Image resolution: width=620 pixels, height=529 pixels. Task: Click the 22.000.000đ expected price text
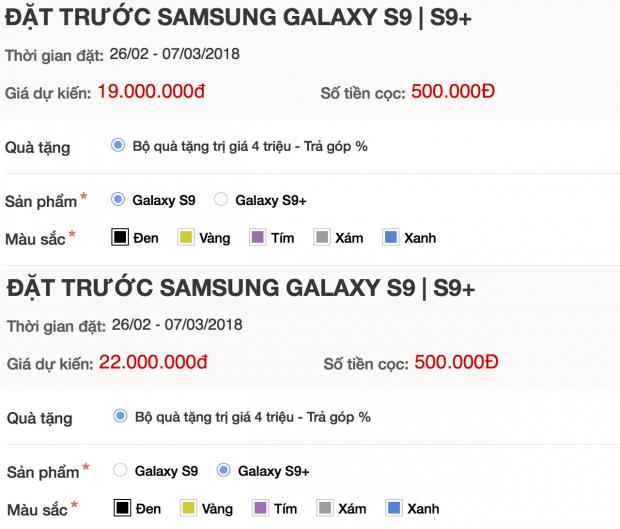coord(153,363)
